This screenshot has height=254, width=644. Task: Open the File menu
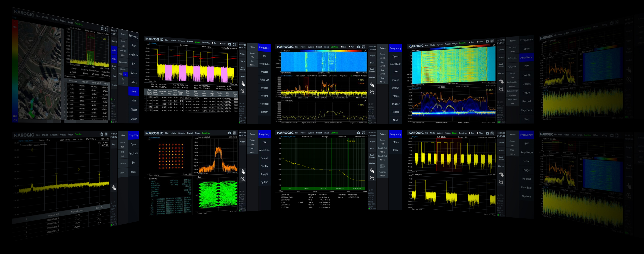pyautogui.click(x=297, y=47)
